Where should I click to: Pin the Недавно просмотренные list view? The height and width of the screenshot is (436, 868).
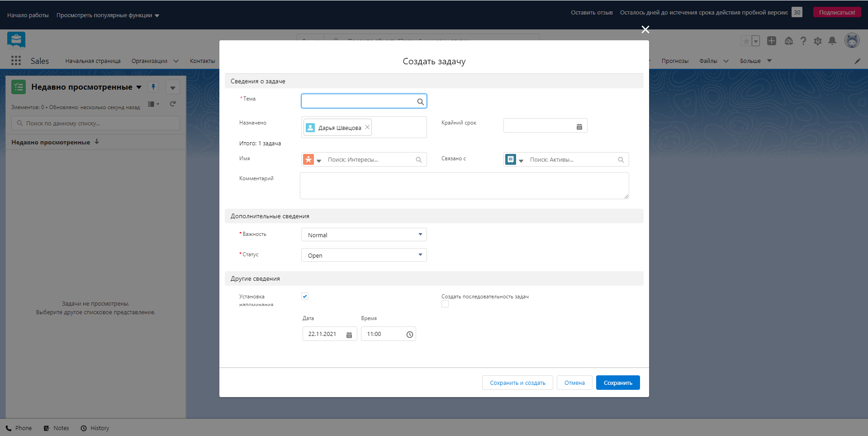click(153, 87)
